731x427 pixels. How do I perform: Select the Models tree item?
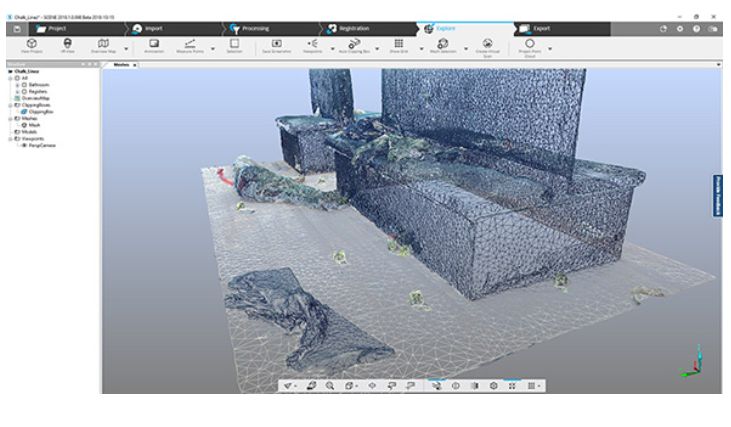pyautogui.click(x=29, y=132)
